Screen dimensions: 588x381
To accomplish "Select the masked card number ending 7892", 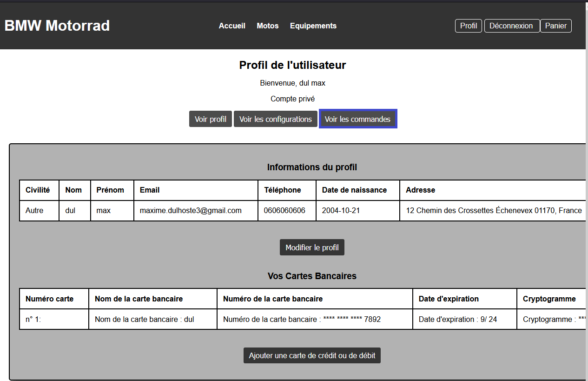I will [302, 319].
